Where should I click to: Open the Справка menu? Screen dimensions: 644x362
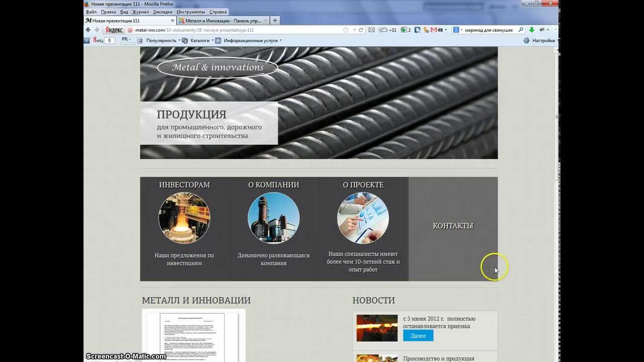tap(218, 12)
